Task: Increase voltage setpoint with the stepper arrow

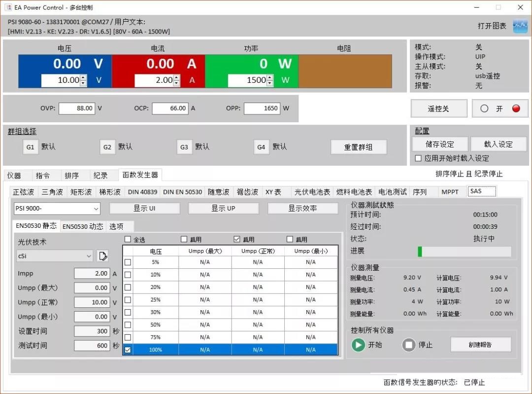Action: click(x=83, y=77)
